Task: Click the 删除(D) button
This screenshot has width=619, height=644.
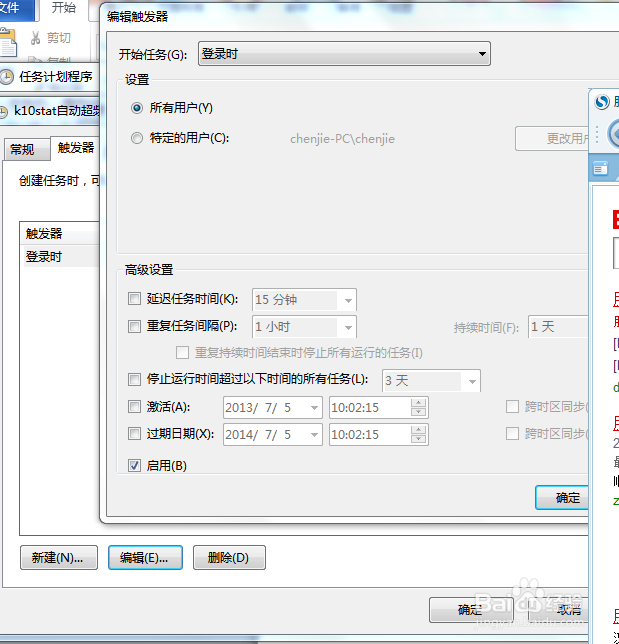Action: [229, 557]
